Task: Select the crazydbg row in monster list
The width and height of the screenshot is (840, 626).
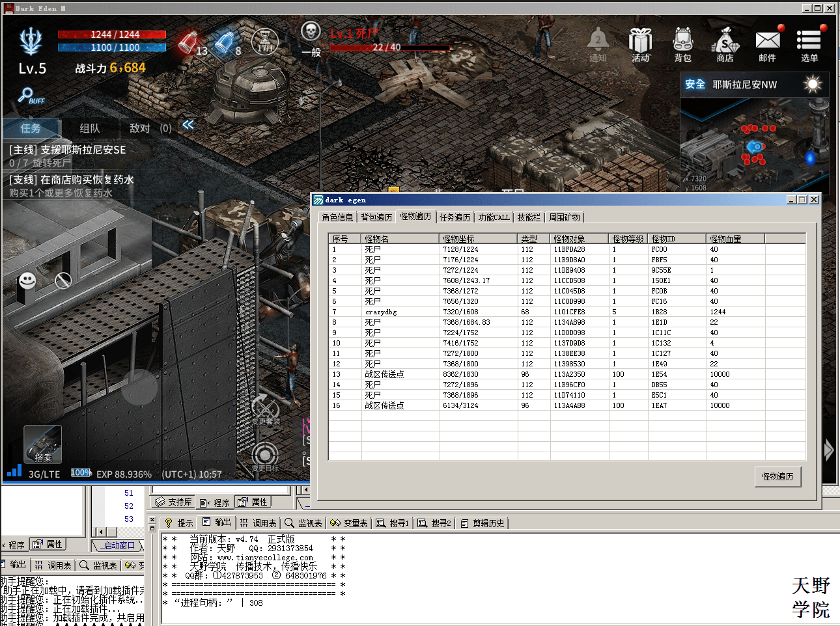Action: [567, 312]
